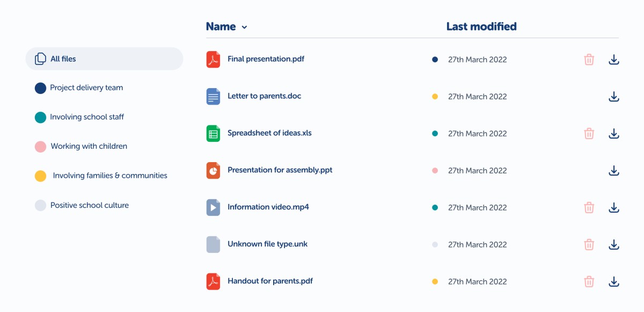Image resolution: width=644 pixels, height=312 pixels.
Task: Click the blank file icon for Unknown file type.unk
Action: pos(213,244)
